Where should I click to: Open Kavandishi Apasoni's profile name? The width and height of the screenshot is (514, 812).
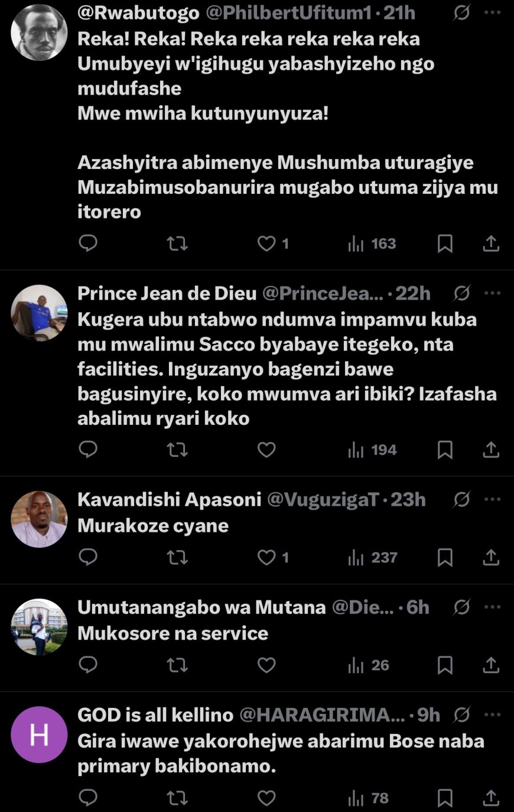[170, 499]
